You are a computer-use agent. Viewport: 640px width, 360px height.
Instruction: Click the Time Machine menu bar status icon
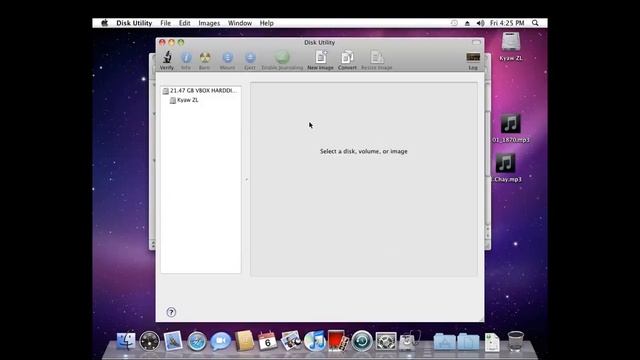454,23
